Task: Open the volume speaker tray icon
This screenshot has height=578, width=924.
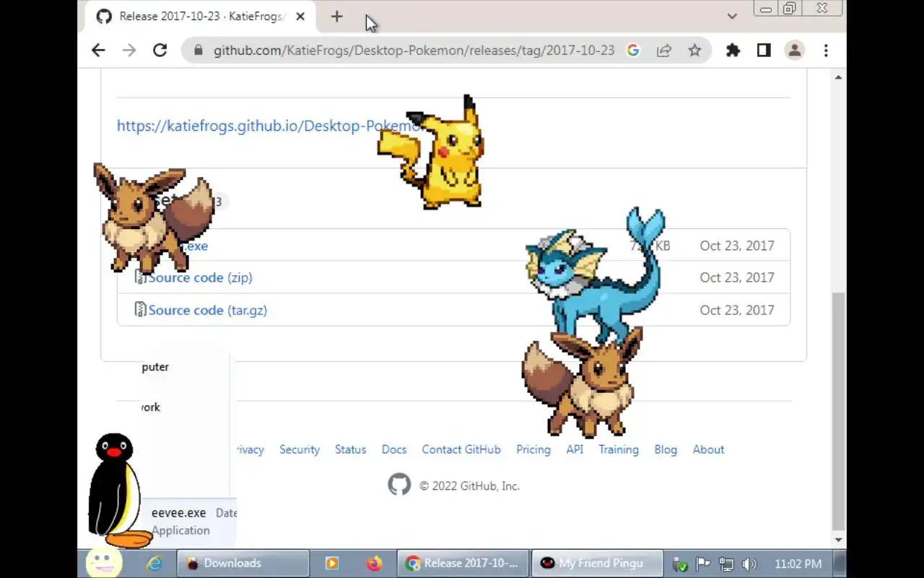Action: [x=749, y=564]
